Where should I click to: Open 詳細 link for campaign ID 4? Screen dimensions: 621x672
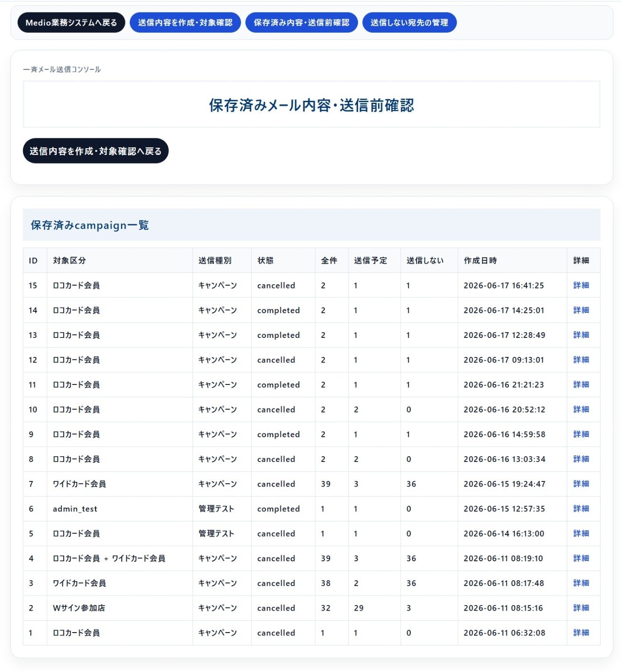click(581, 558)
